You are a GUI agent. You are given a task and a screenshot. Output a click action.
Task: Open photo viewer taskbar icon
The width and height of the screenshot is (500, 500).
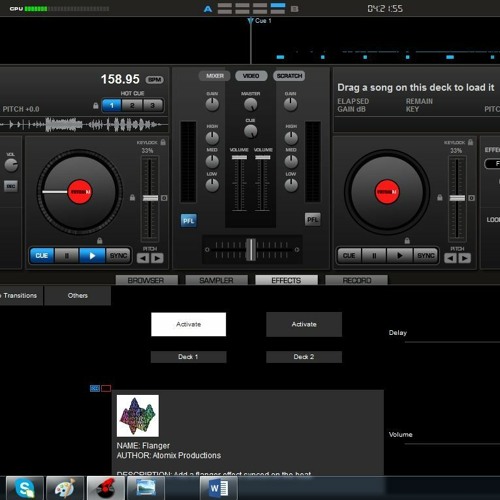click(x=146, y=488)
